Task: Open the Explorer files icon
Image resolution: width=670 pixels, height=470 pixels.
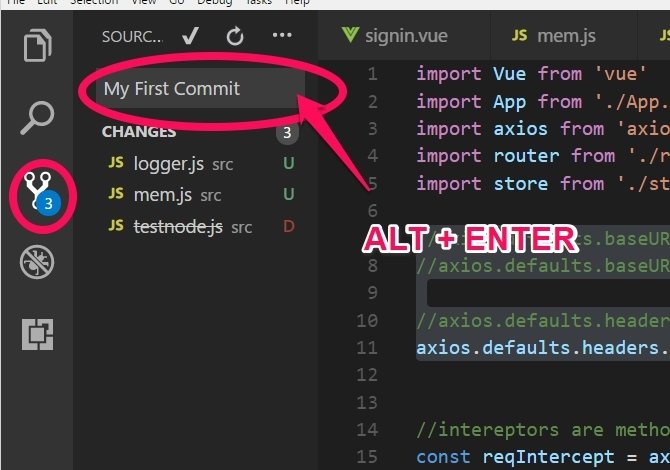Action: (x=38, y=45)
